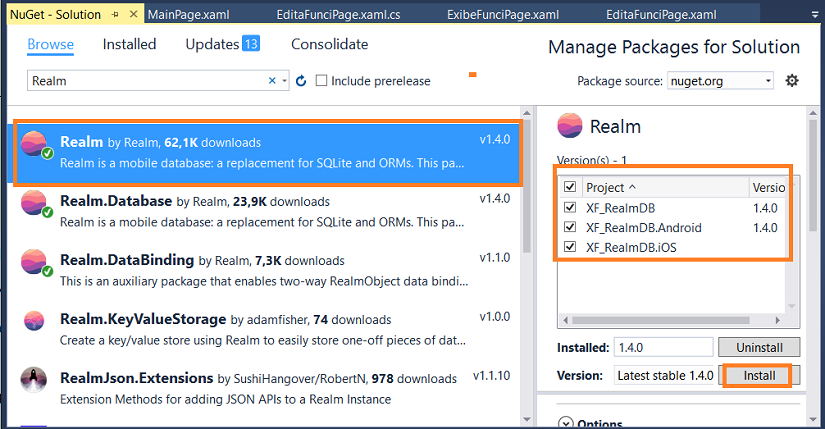Screen dimensions: 825x429
Task: Click the left arrow of the project list scrollbar
Action: pyautogui.click(x=566, y=320)
